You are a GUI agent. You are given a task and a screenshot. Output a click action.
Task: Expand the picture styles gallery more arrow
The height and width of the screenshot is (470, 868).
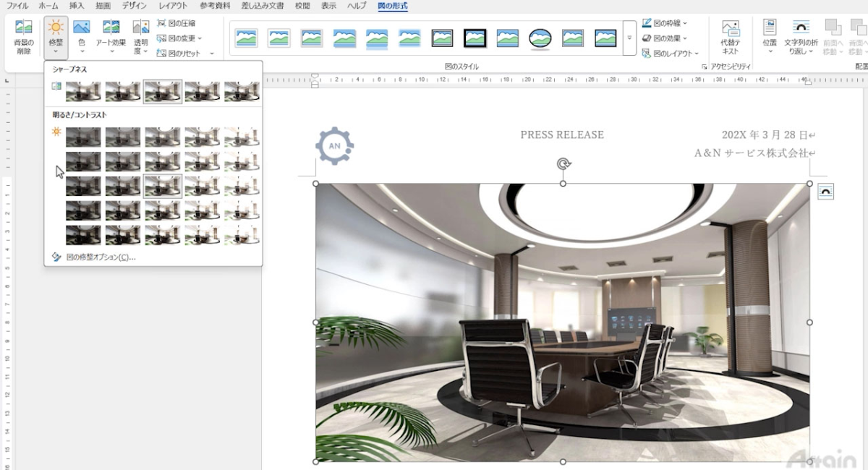click(x=629, y=38)
